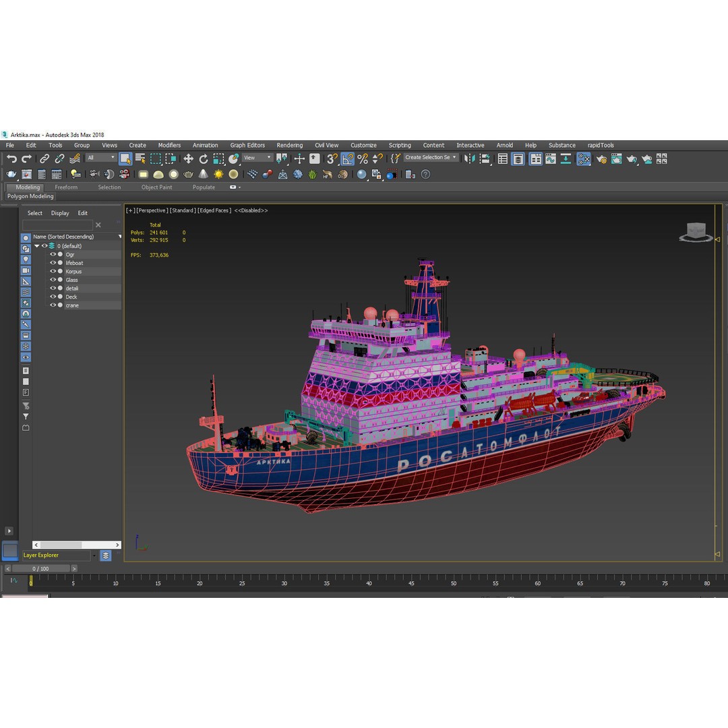Image resolution: width=728 pixels, height=728 pixels.
Task: Click the explorer horizontal scrollbar
Action: click(x=77, y=545)
